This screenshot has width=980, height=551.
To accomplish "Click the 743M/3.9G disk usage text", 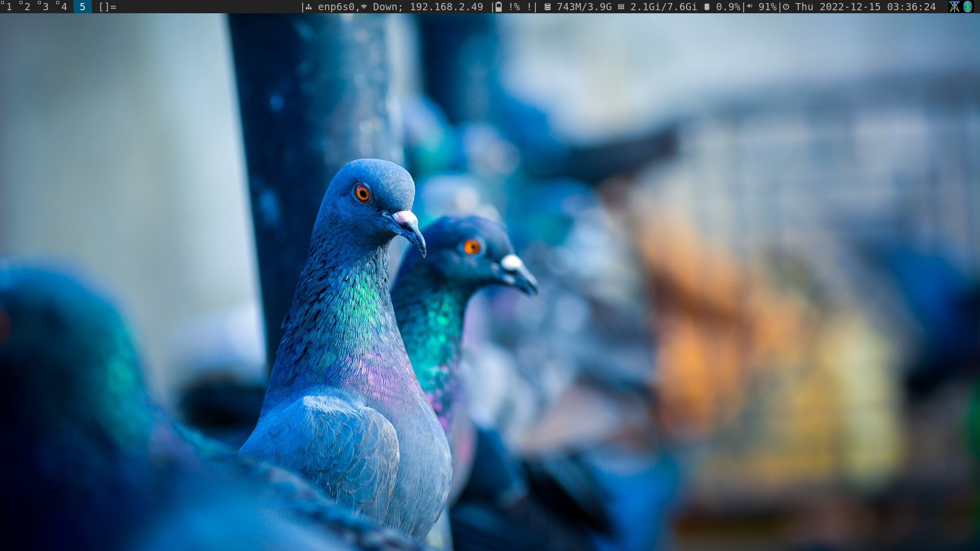I will 584,7.
